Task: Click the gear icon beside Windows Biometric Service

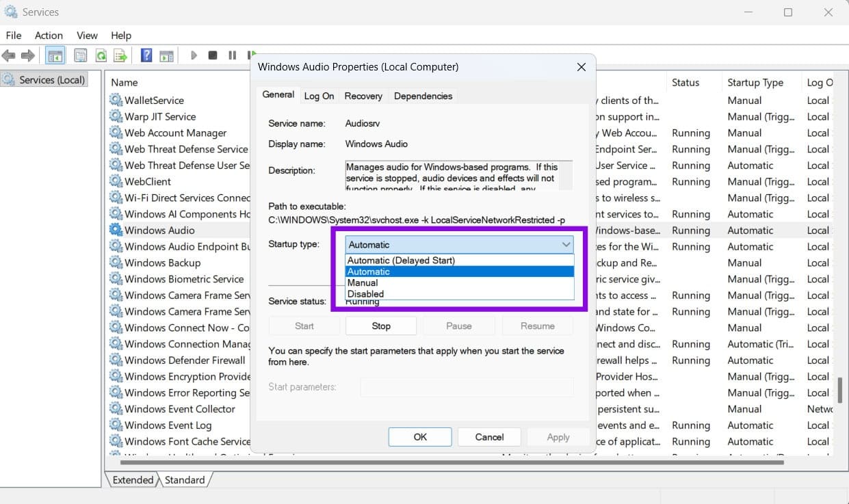Action: (x=116, y=279)
